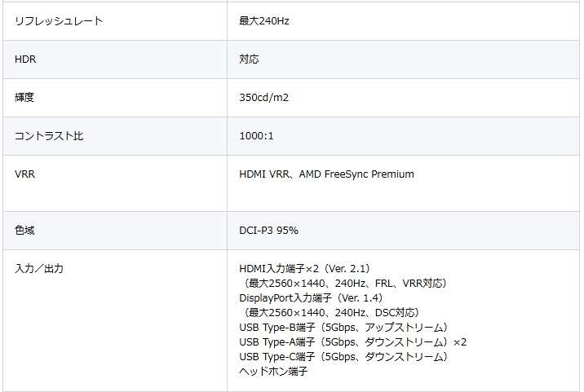Screen dimensions: 584x392
Task: Click the DisplayPort入力端子 (Ver. 1.4) line
Action: pos(311,297)
